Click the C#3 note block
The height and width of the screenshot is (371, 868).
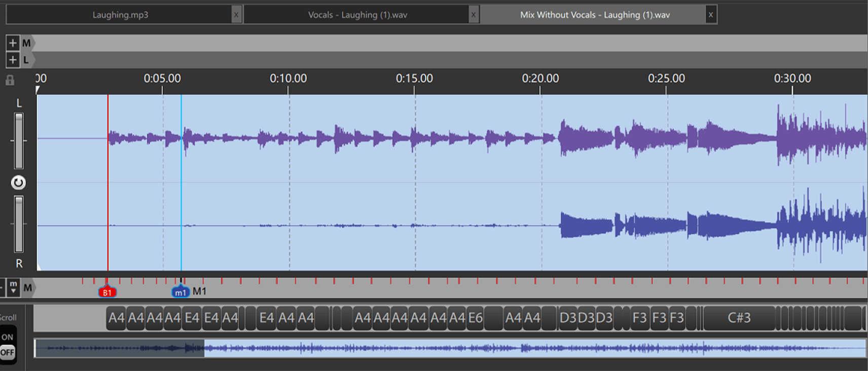point(739,318)
